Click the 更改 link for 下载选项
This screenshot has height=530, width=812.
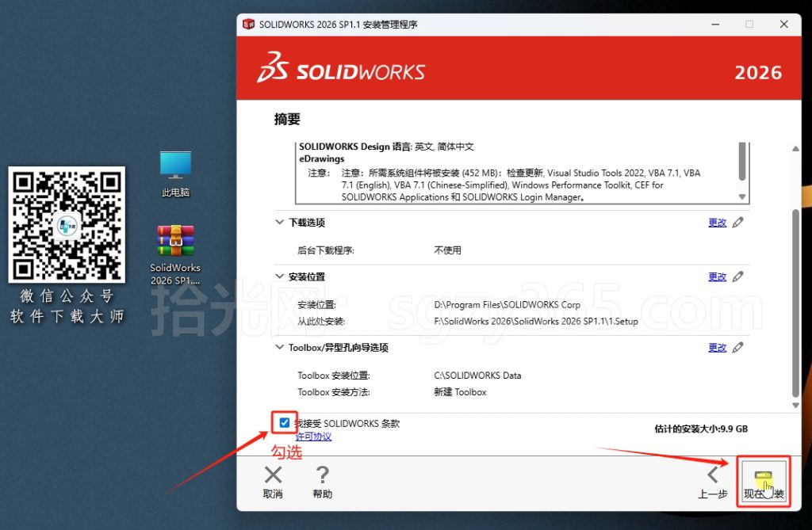click(x=717, y=223)
